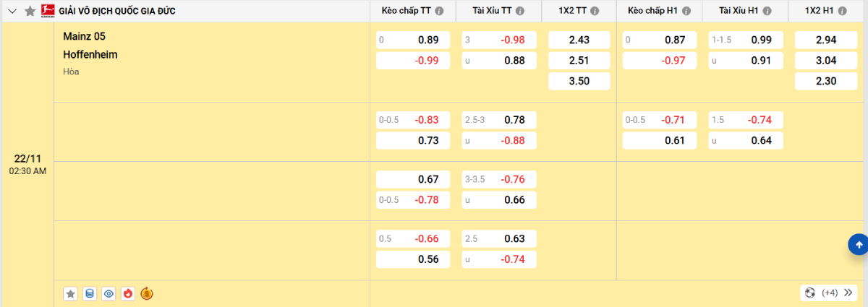Expand the (+4) more markets button
868x307 pixels.
[829, 293]
